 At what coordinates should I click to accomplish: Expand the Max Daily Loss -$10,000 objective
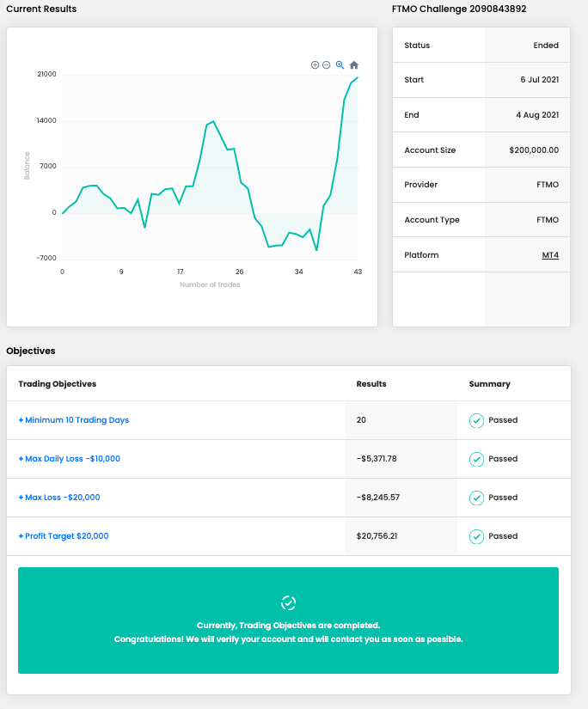point(70,459)
